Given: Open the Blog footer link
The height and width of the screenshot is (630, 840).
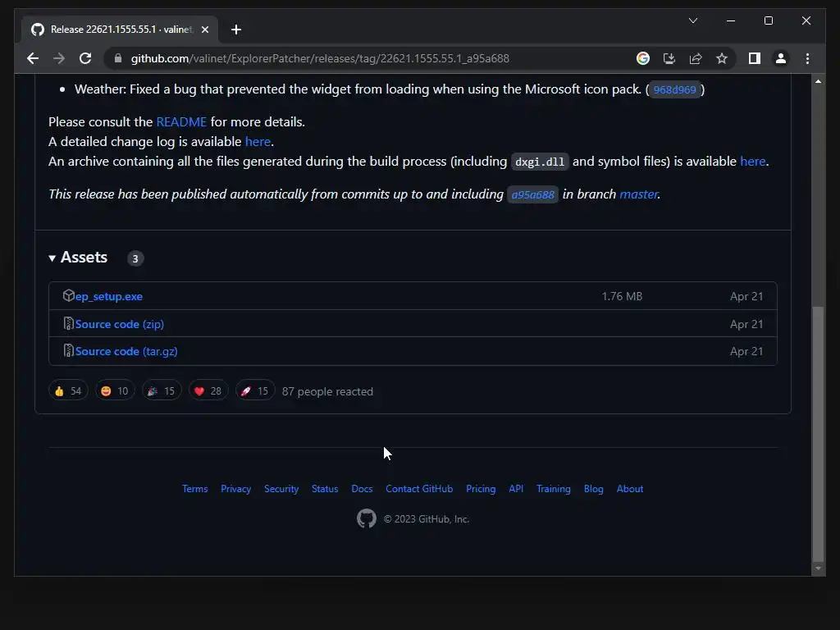Looking at the screenshot, I should pyautogui.click(x=594, y=489).
